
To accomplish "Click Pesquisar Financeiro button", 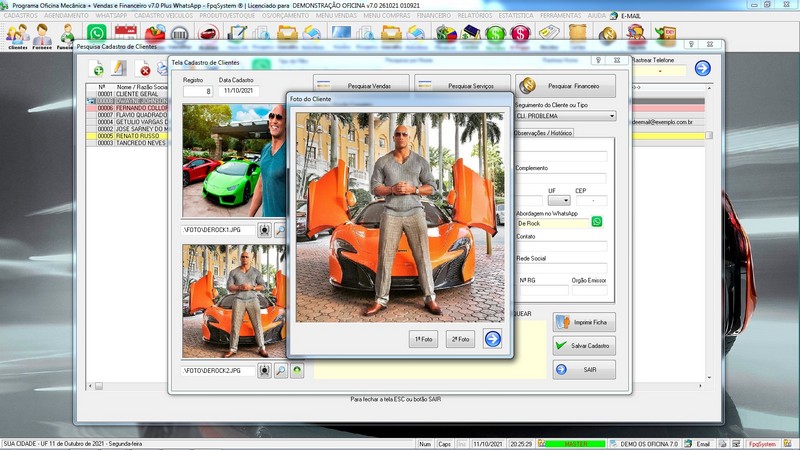I will coord(565,86).
